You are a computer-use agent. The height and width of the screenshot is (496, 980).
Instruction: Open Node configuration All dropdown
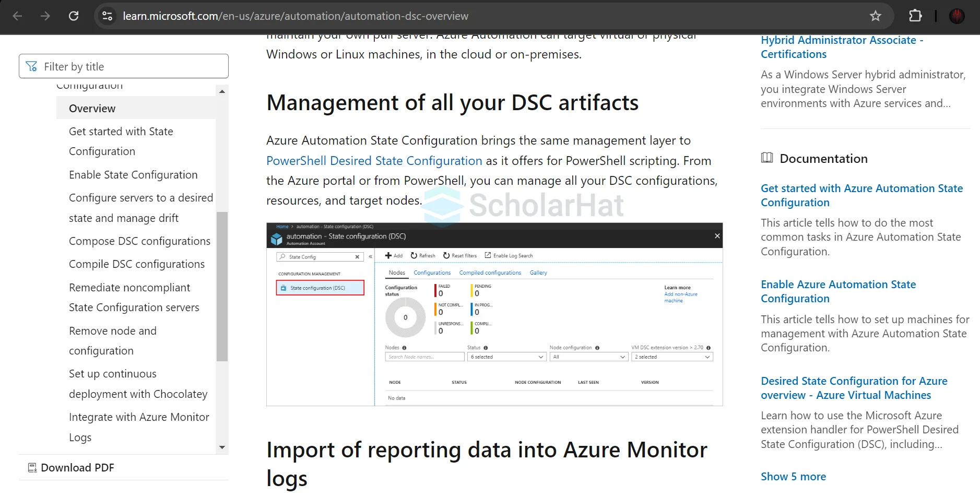point(589,357)
